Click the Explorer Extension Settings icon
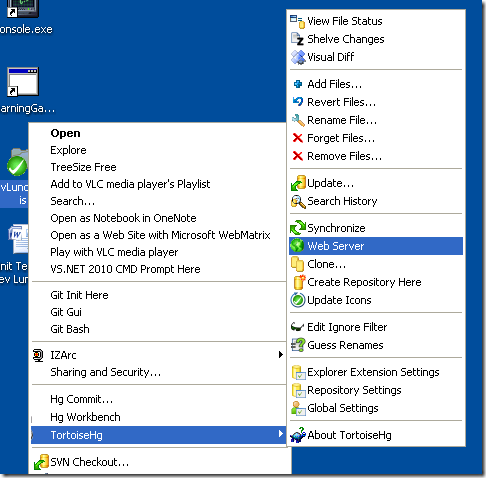The width and height of the screenshot is (486, 478). pos(298,372)
